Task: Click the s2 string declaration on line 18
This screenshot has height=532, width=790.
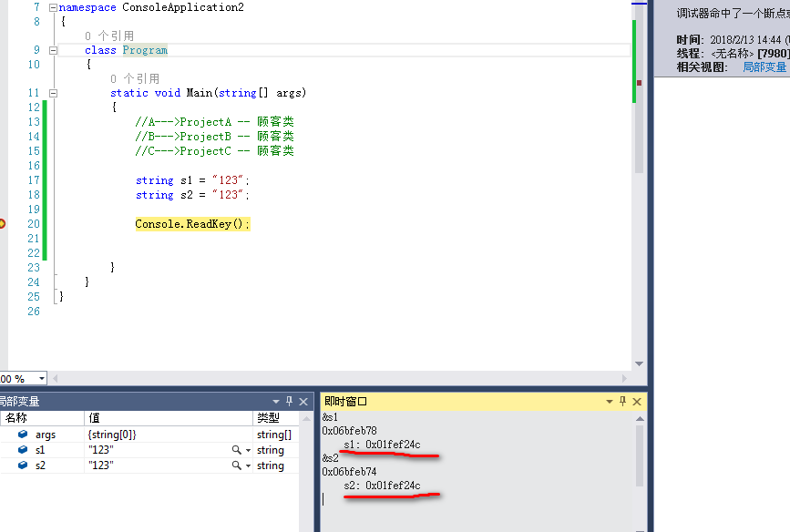Action: pyautogui.click(x=192, y=195)
